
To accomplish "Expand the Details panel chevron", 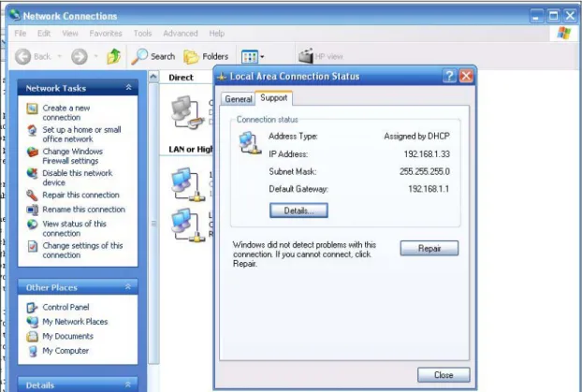I will coord(127,385).
